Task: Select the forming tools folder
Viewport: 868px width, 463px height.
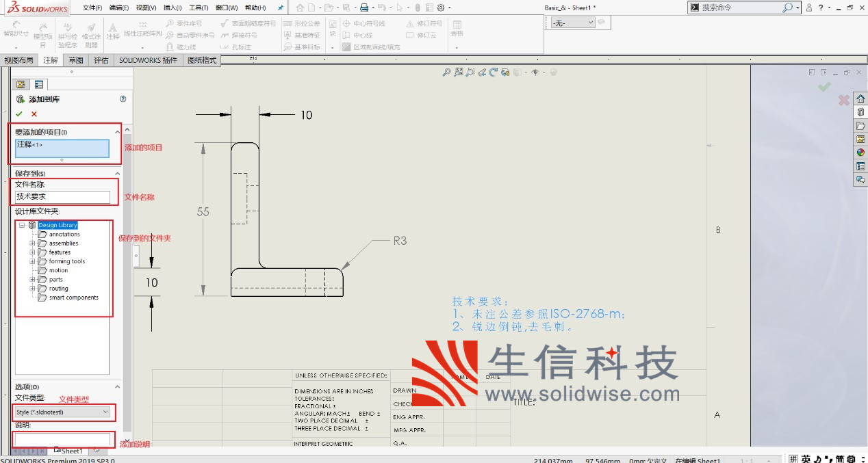Action: tap(67, 261)
